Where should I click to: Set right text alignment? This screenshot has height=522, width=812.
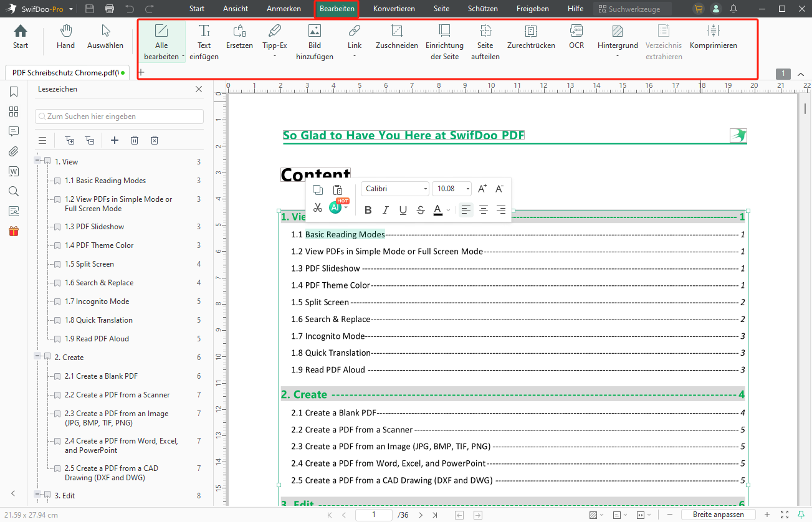(x=501, y=210)
